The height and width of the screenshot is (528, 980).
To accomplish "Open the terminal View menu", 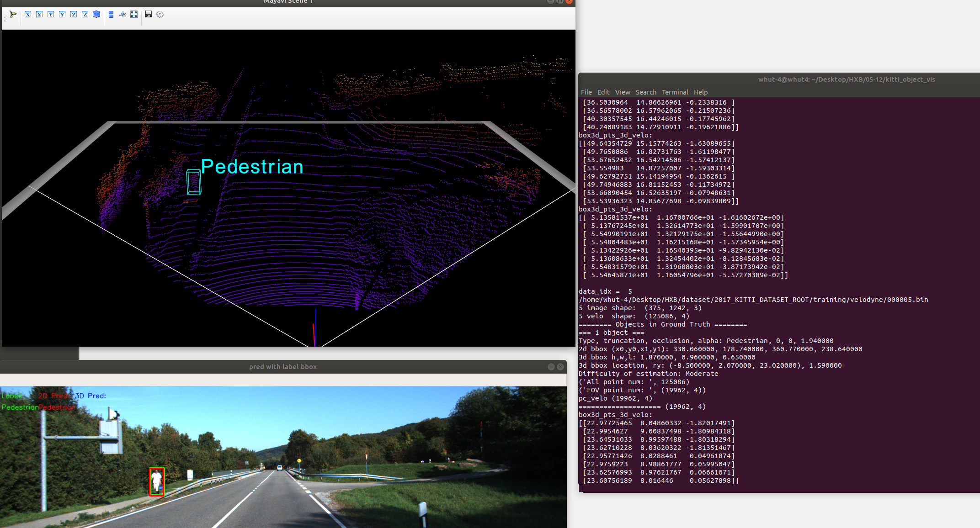I will click(622, 92).
